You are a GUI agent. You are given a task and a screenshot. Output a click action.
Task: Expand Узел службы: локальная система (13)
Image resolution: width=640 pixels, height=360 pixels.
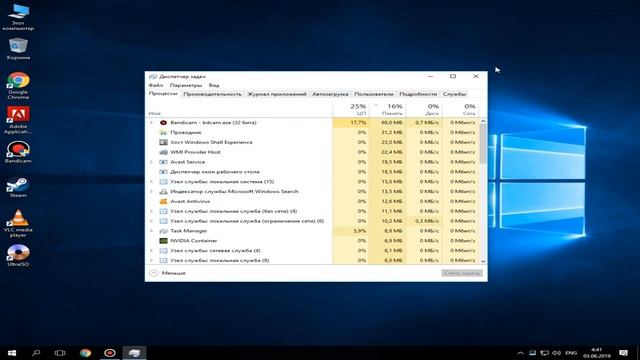pos(151,182)
